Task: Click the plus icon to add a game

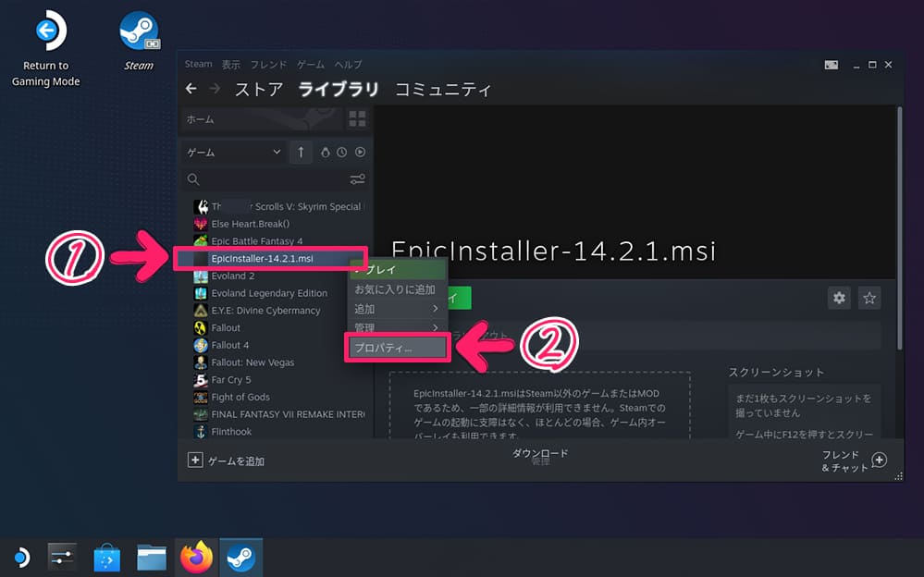Action: tap(195, 460)
